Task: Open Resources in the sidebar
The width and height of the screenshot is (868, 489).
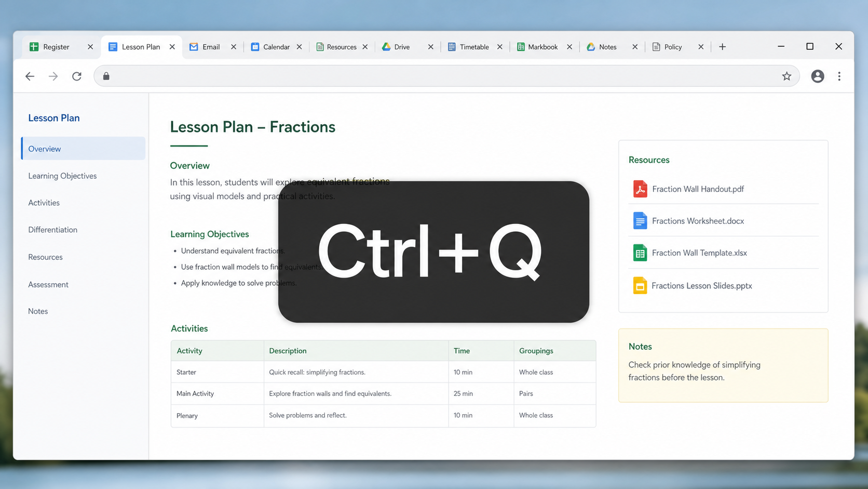Action: [45, 257]
